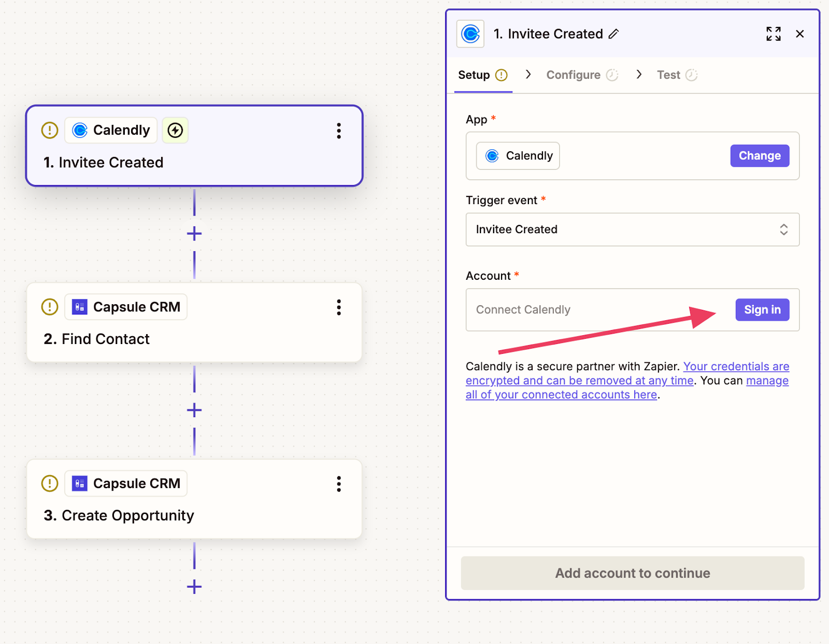This screenshot has height=644, width=829.
Task: Click Sign in to connect Calendly
Action: tap(762, 310)
